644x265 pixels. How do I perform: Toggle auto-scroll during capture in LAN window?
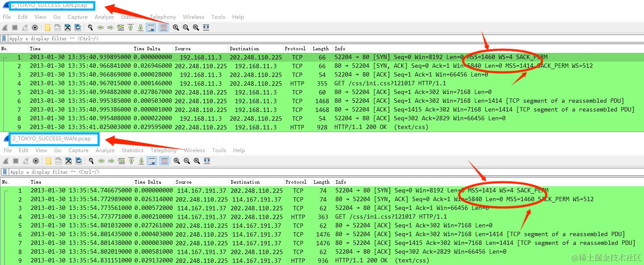point(151,28)
